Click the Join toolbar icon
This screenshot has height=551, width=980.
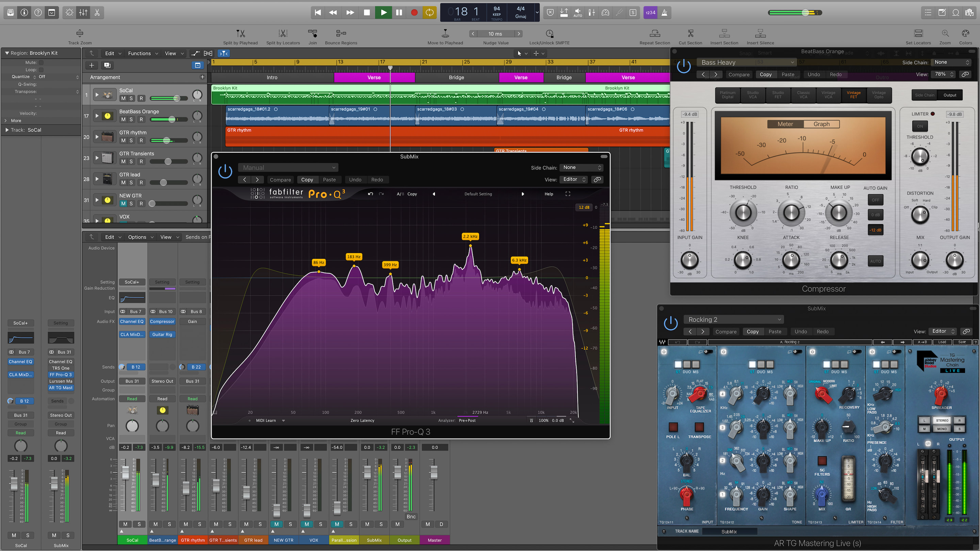[x=312, y=37]
